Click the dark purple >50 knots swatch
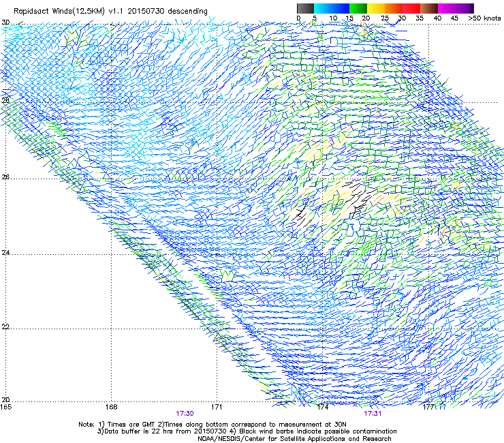504x443 pixels. pos(472,8)
